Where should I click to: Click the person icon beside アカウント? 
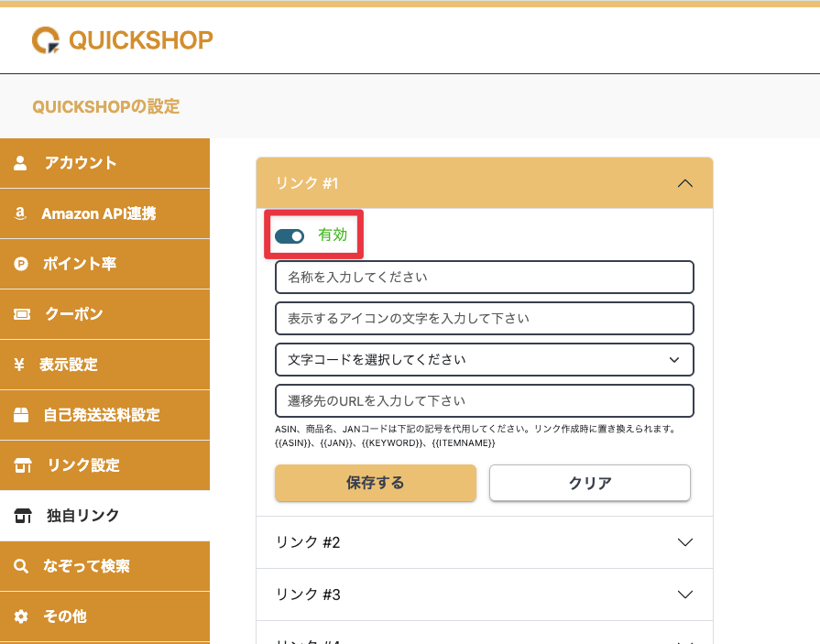(x=21, y=163)
